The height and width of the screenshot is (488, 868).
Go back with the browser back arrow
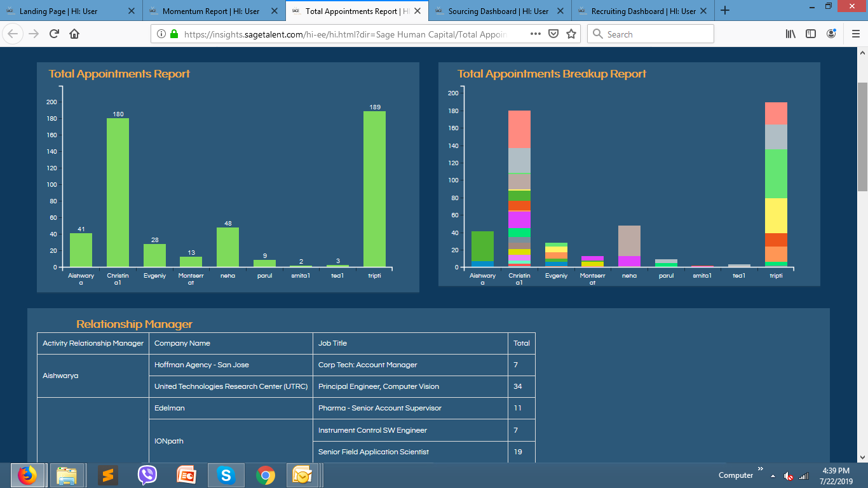click(14, 34)
